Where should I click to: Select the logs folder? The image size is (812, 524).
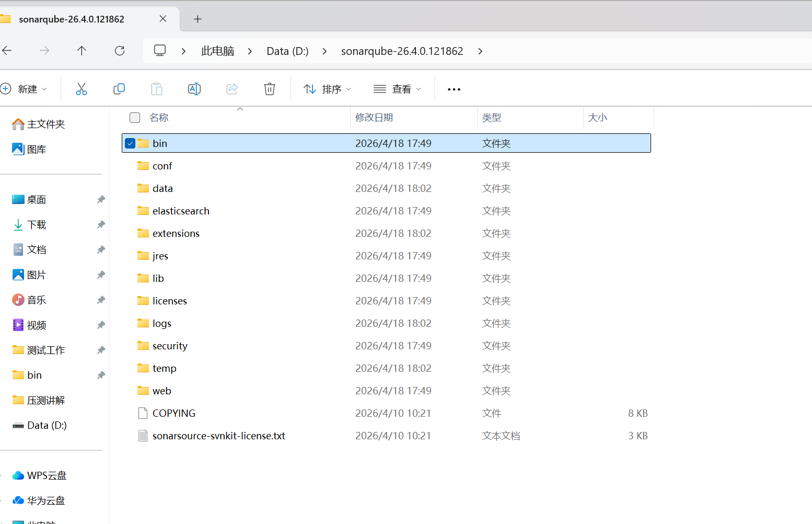coord(386,323)
